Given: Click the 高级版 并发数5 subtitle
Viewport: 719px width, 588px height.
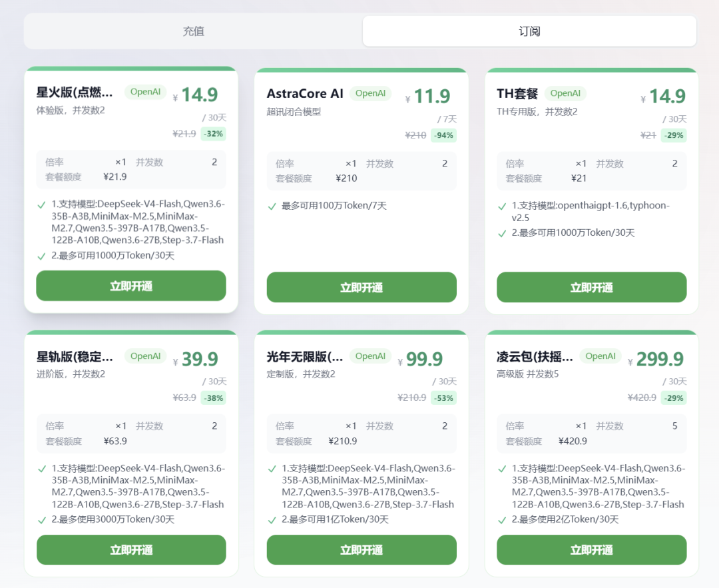Looking at the screenshot, I should click(x=528, y=374).
